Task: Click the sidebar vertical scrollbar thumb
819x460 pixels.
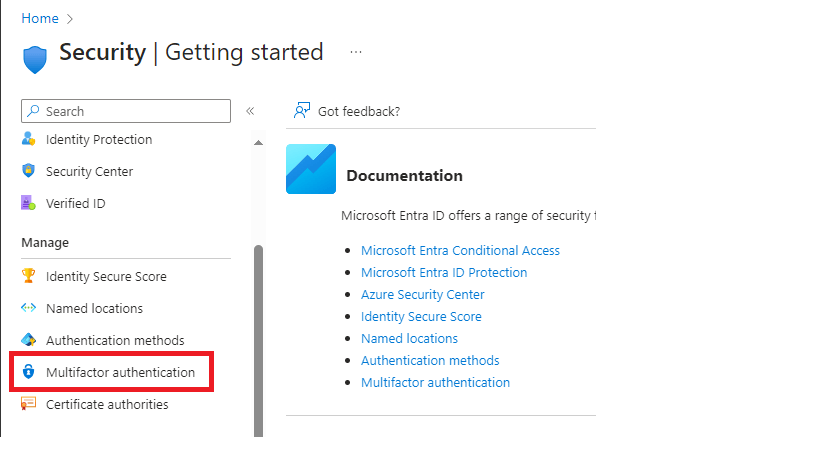Action: pos(258,340)
